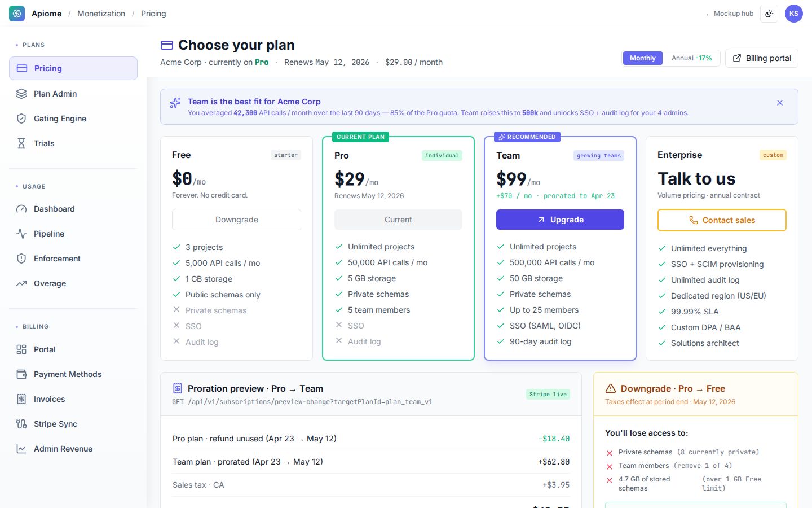
Task: Click the 'Sales tax · CA' row
Action: (371, 485)
